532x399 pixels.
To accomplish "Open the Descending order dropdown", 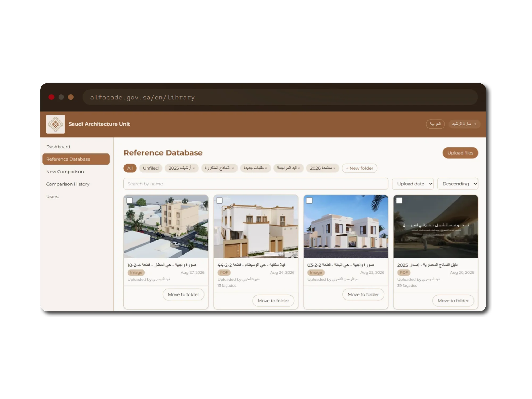I will (x=458, y=184).
